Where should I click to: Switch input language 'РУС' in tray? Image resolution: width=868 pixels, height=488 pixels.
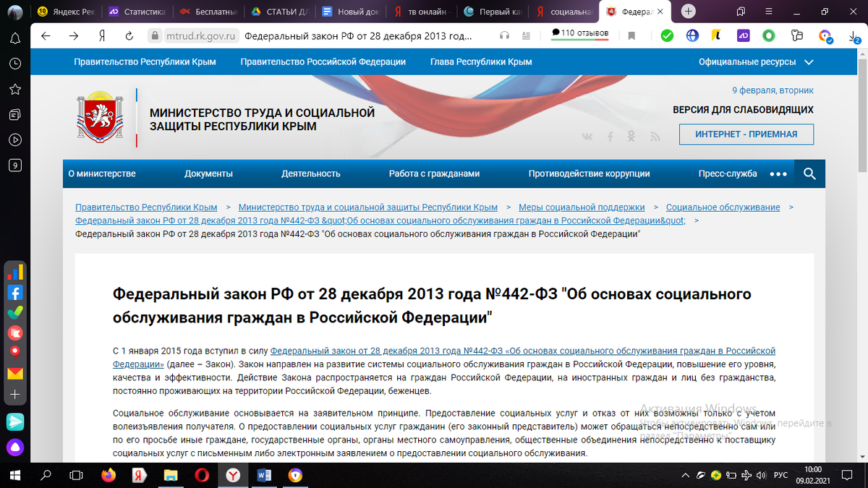780,475
